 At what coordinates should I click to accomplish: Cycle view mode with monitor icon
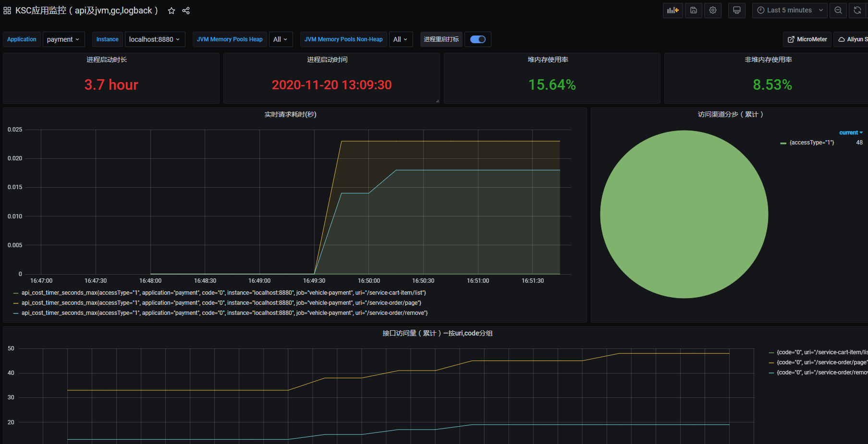tap(736, 10)
